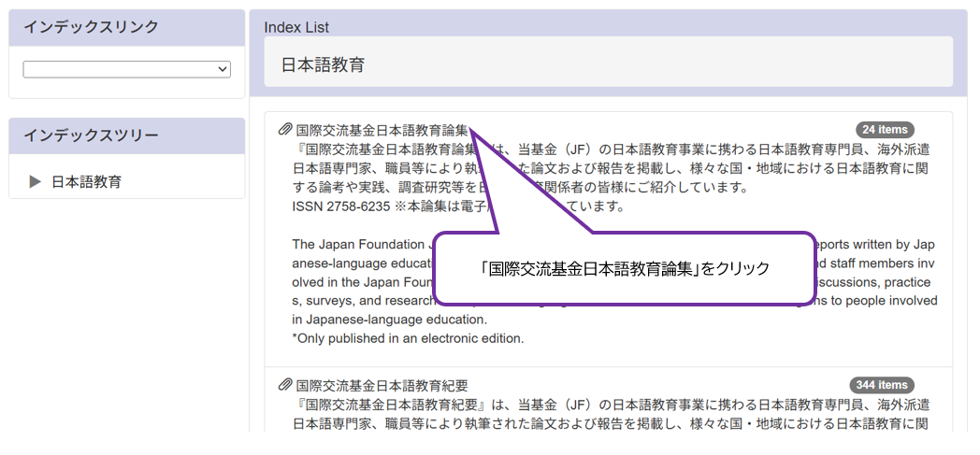
Task: Open the インデックスリンク dropdown
Action: click(x=127, y=69)
